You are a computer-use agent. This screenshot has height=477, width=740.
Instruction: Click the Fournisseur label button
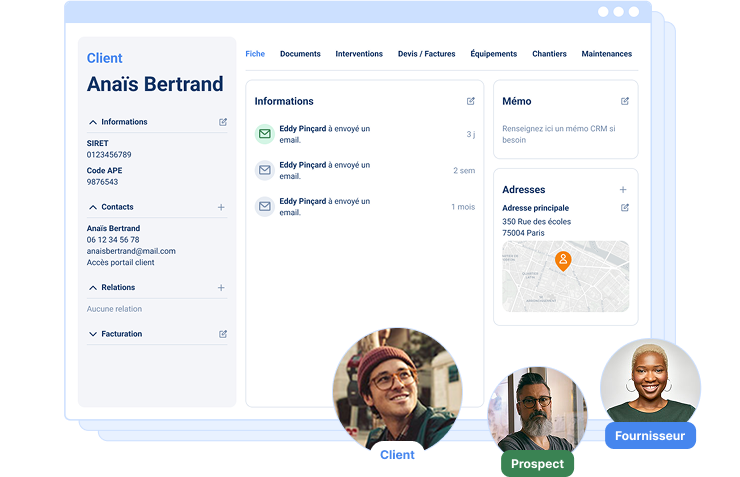pos(650,435)
